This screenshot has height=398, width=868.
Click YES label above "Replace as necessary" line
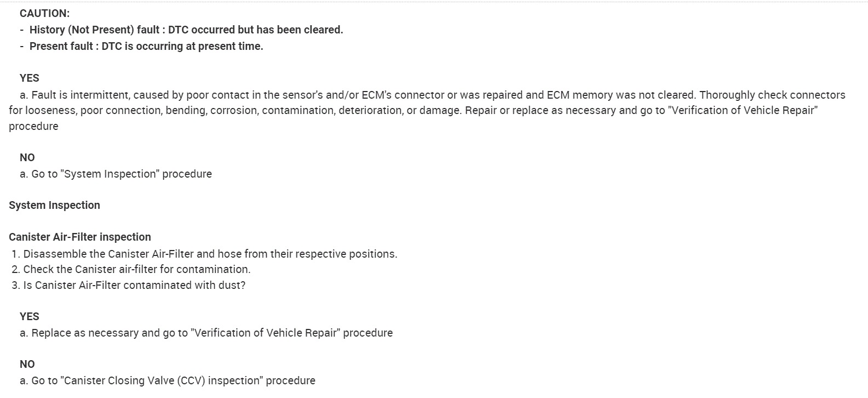[x=30, y=317]
